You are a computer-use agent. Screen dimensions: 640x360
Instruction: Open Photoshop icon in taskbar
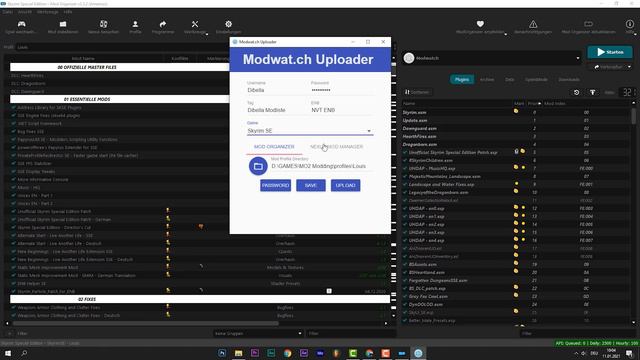click(x=222, y=353)
